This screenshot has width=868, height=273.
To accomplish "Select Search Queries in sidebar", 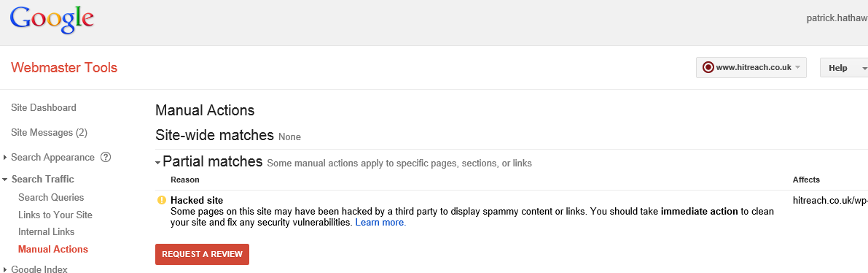I will pyautogui.click(x=51, y=198).
